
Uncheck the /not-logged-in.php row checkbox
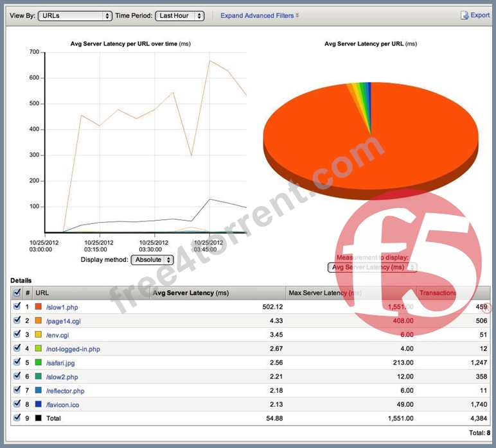(17, 348)
